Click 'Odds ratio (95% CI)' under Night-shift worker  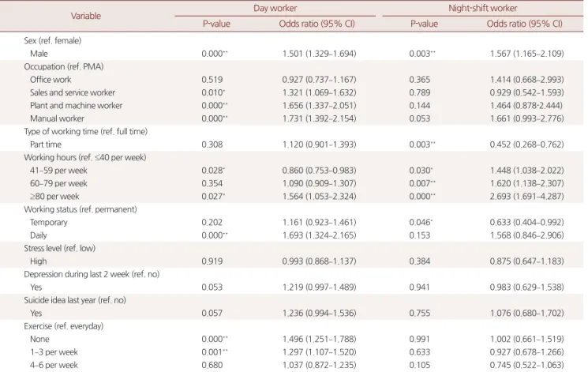(x=524, y=24)
